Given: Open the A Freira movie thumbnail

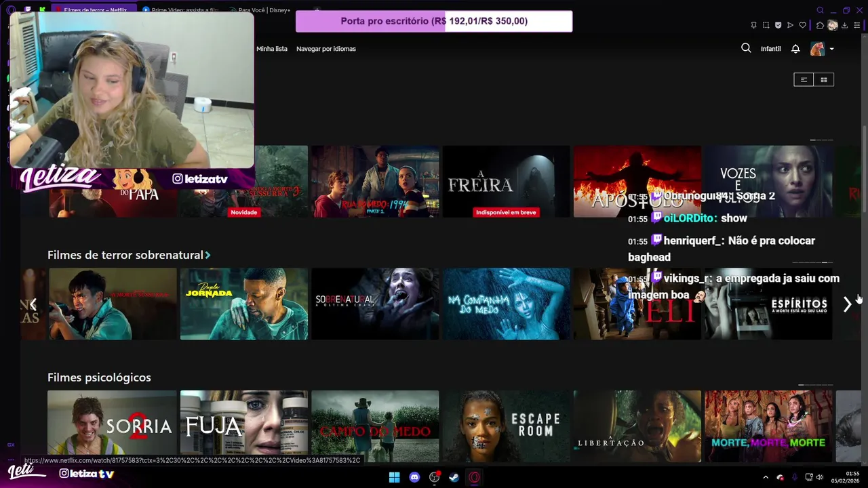Looking at the screenshot, I should [x=506, y=182].
